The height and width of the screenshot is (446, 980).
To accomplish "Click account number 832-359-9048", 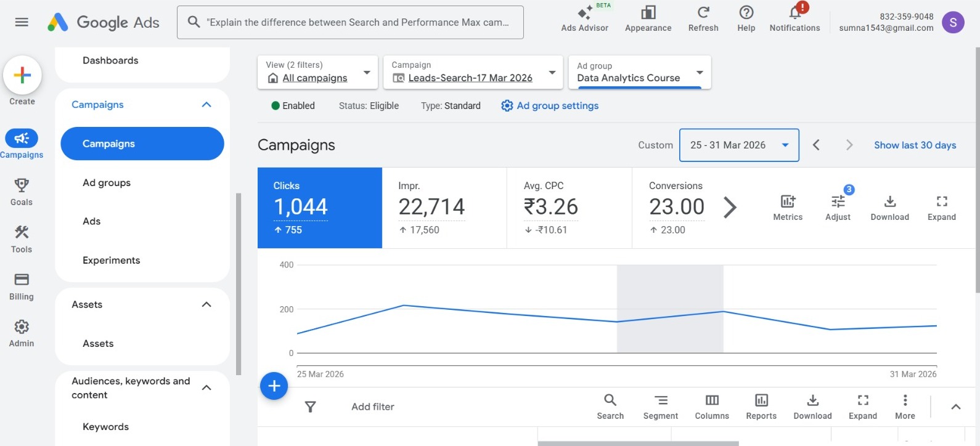I will coord(906,17).
